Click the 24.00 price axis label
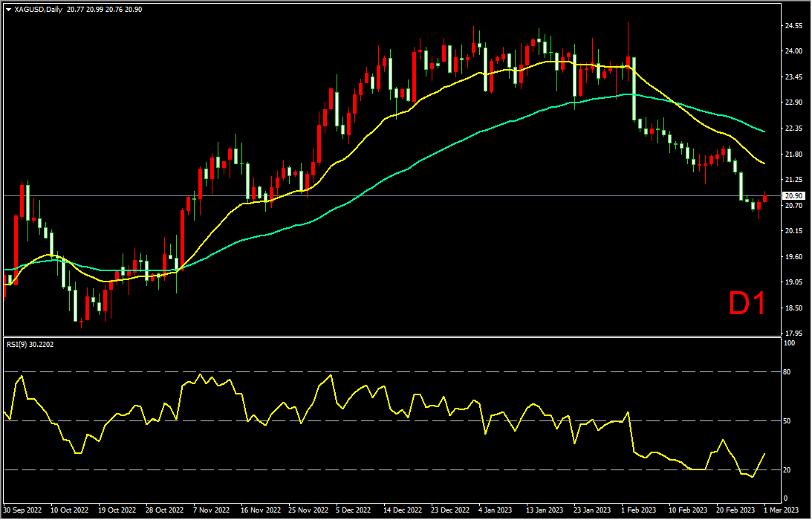Viewport: 812px width, 520px height. (x=794, y=51)
